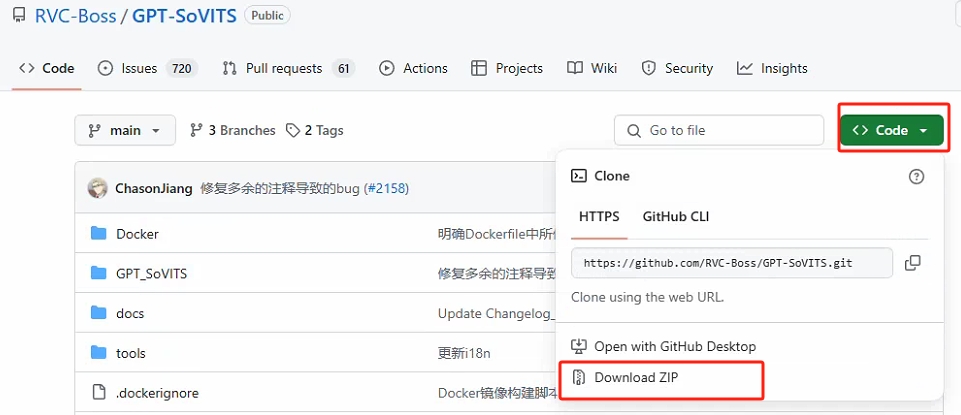This screenshot has width=961, height=415.
Task: Open the Docker folder's 明确Dockerfile commit message
Action: (496, 234)
